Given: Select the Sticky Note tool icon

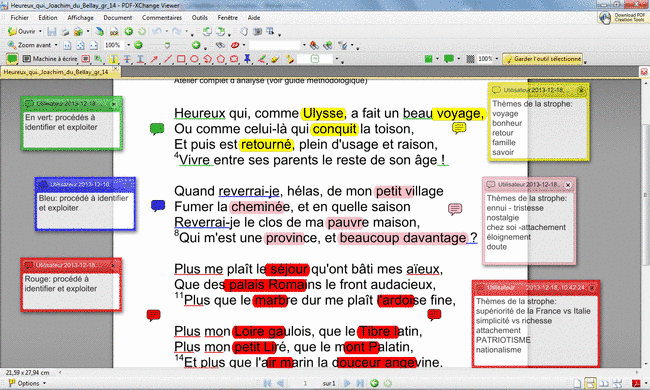Looking at the screenshot, I should 12,59.
